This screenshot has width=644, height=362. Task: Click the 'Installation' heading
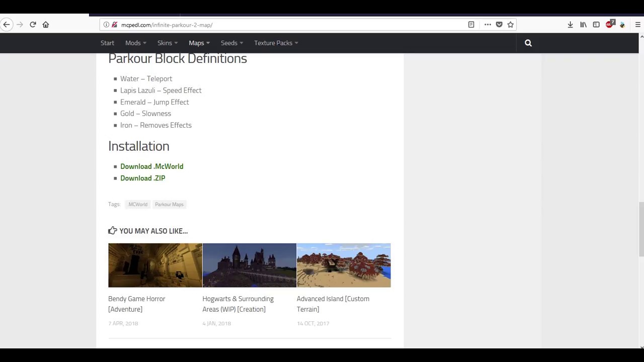138,146
